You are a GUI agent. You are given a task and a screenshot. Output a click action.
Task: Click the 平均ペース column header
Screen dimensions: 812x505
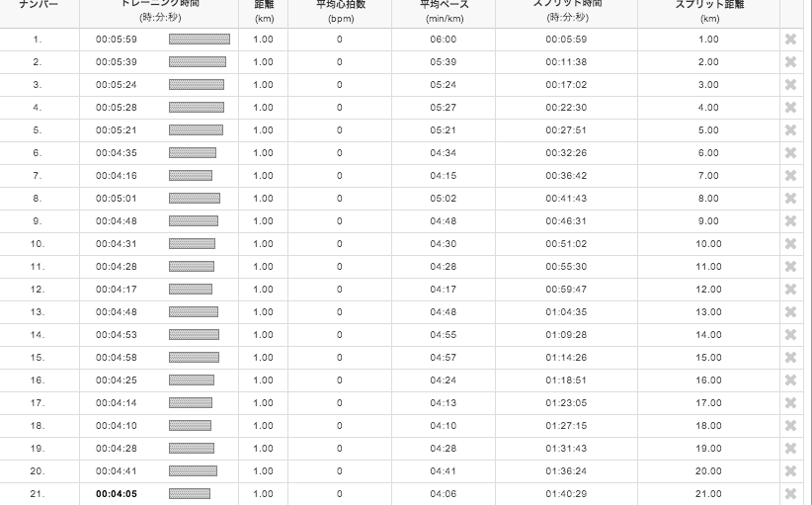(x=444, y=11)
